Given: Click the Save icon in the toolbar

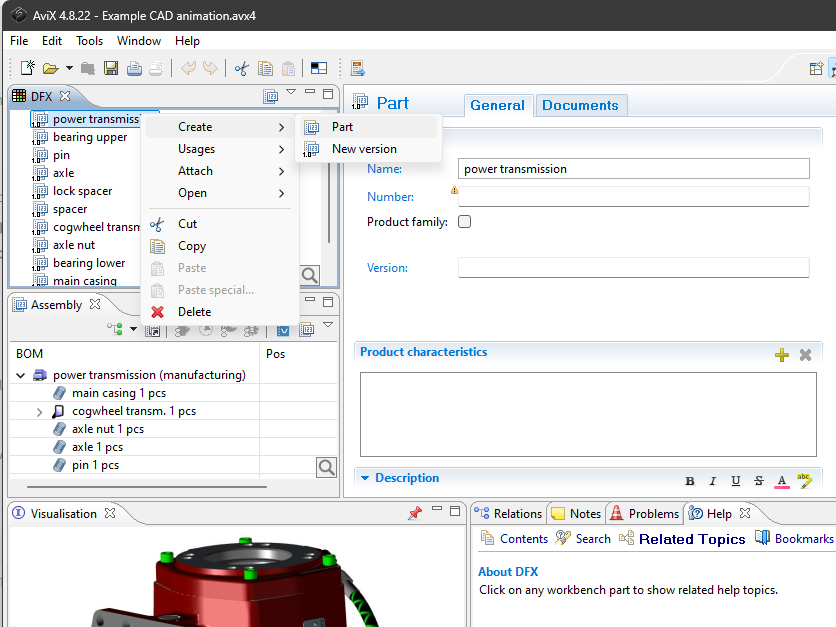Looking at the screenshot, I should pyautogui.click(x=110, y=68).
